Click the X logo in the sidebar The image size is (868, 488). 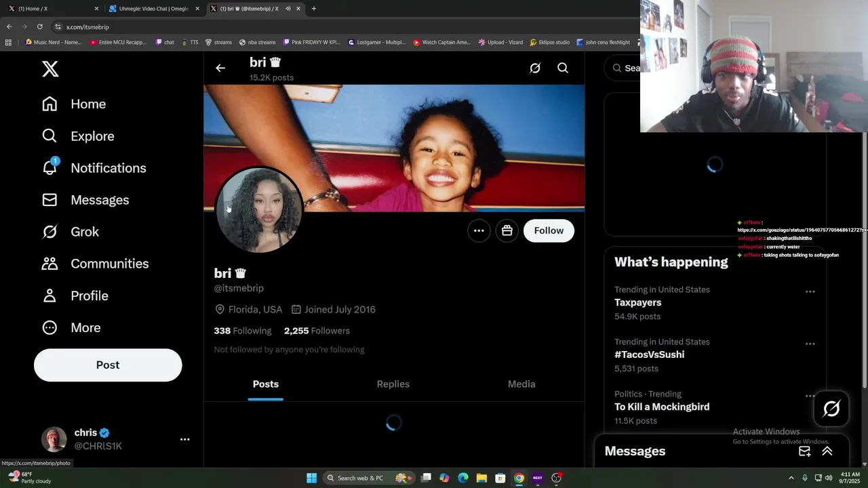click(x=50, y=68)
